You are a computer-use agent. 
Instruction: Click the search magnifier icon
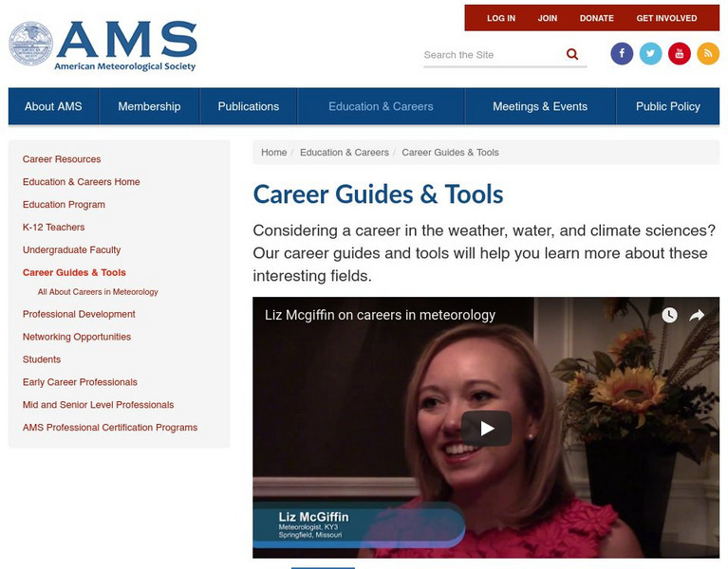(572, 54)
